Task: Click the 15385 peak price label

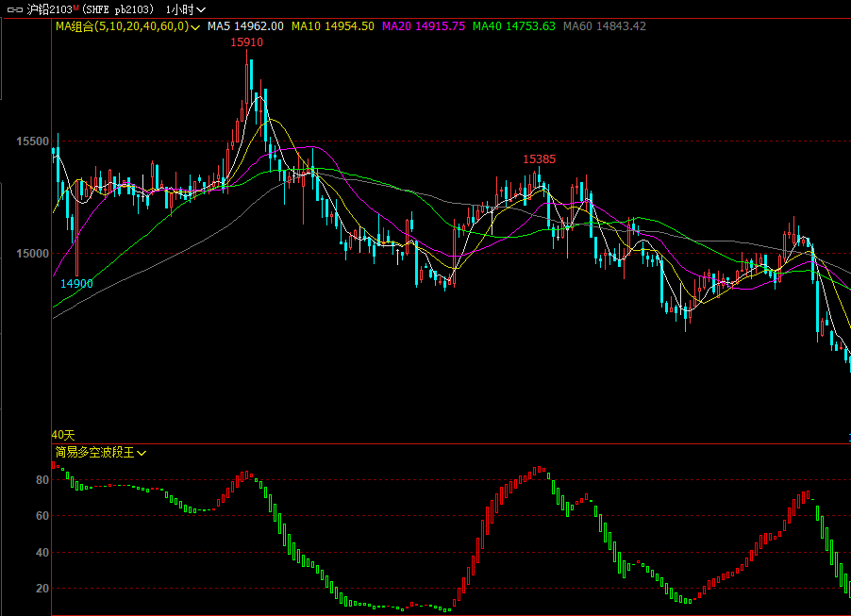Action: (x=539, y=159)
